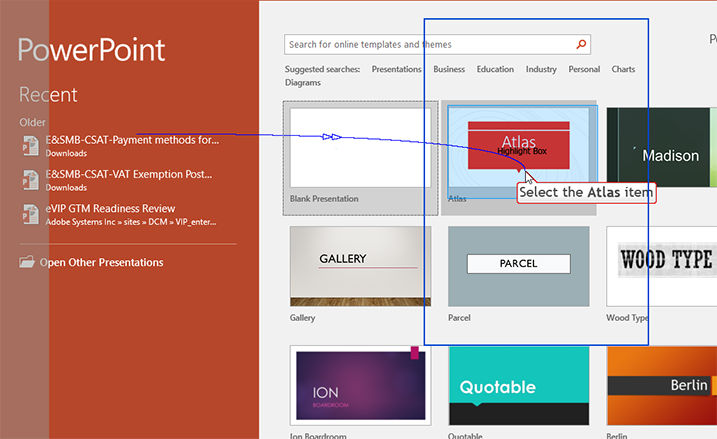Choose the Atlas template thumbnail
This screenshot has height=439, width=717.
click(x=519, y=147)
